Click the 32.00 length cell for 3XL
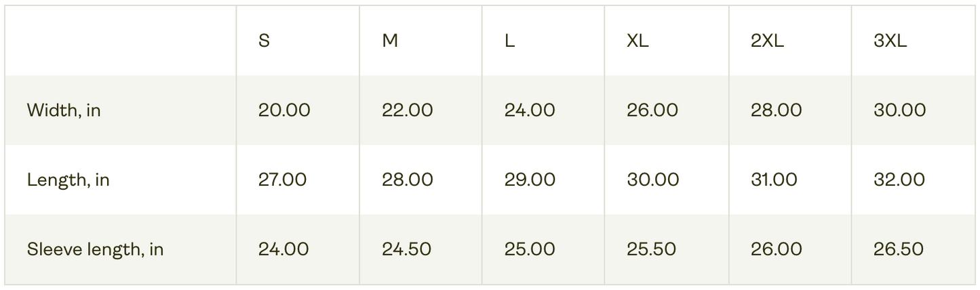980x290 pixels. pos(899,180)
